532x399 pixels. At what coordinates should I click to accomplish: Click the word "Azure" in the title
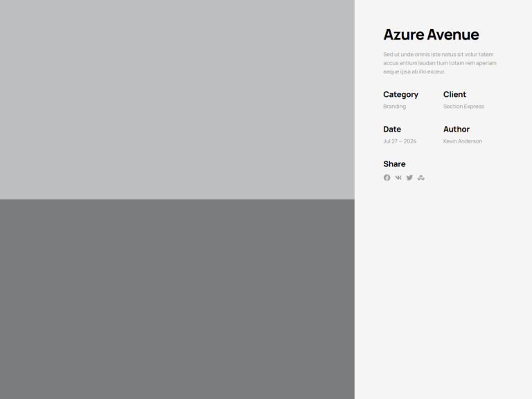403,35
